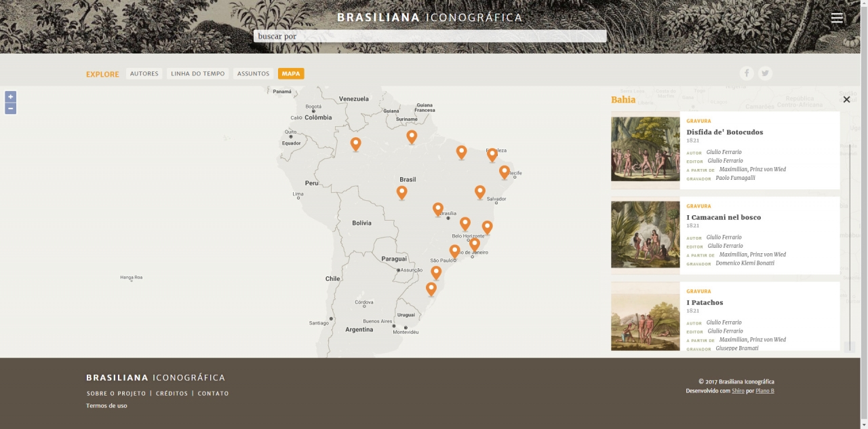This screenshot has width=868, height=429.
Task: Open the hamburger menu icon
Action: [837, 18]
